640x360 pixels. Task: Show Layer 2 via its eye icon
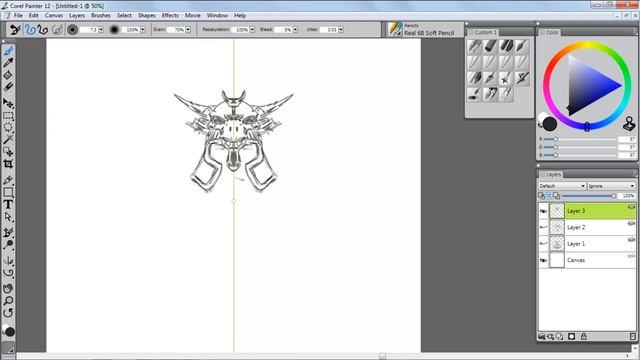[x=543, y=227]
